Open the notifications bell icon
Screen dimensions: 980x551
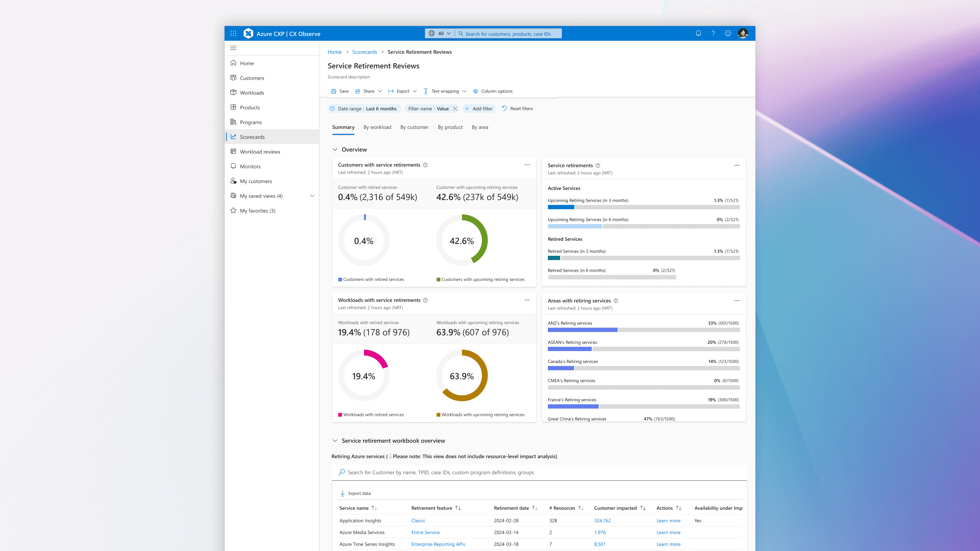pos(698,33)
